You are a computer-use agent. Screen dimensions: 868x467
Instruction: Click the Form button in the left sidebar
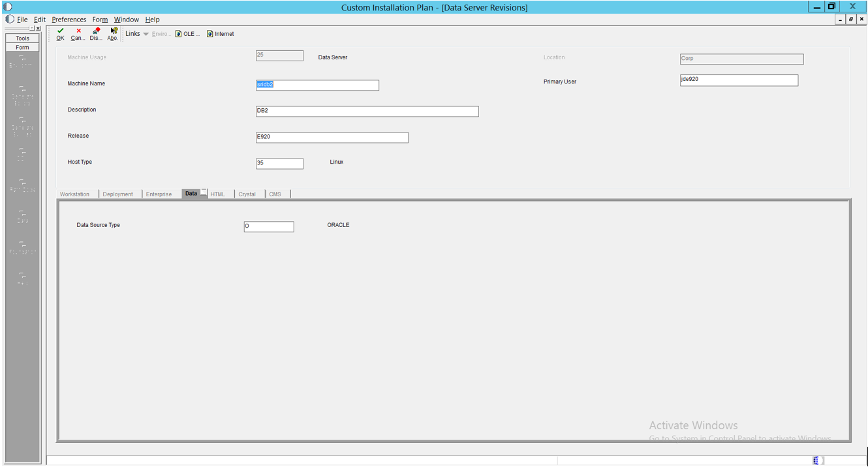[22, 47]
